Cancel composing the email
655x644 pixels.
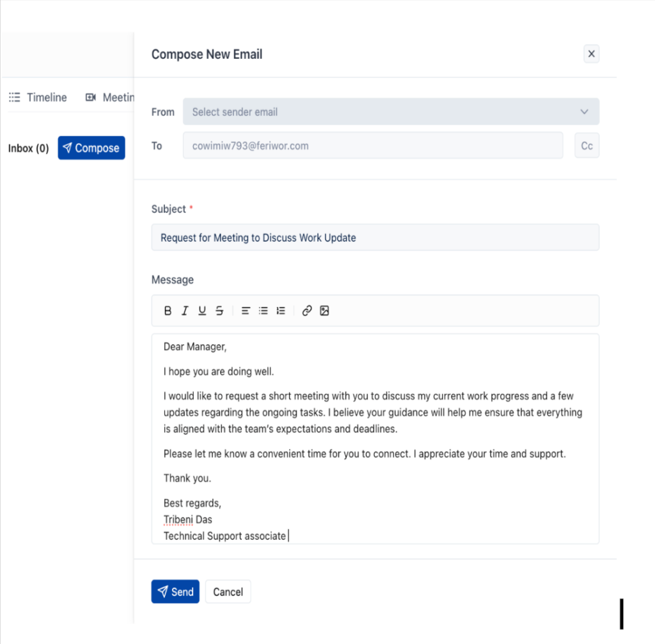pos(228,592)
